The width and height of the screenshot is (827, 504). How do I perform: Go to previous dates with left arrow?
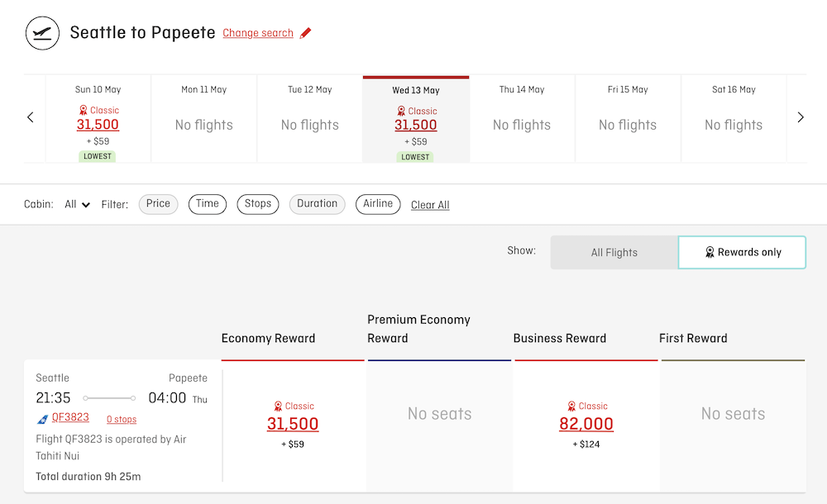tap(31, 117)
